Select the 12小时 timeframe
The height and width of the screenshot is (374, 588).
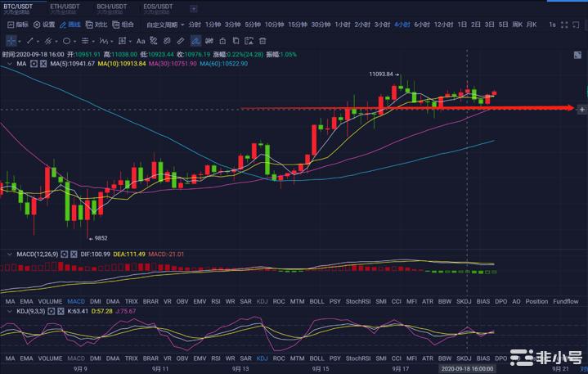tap(443, 25)
